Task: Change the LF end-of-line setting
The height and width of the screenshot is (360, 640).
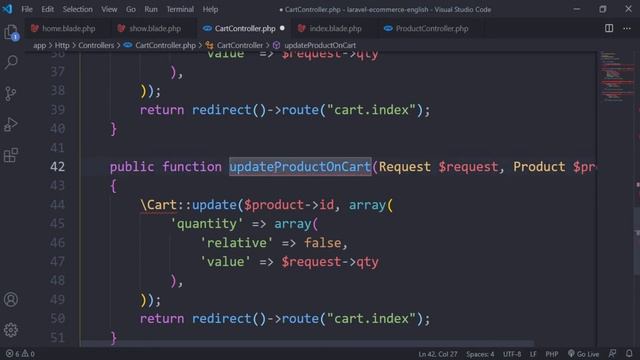Action: [x=533, y=354]
